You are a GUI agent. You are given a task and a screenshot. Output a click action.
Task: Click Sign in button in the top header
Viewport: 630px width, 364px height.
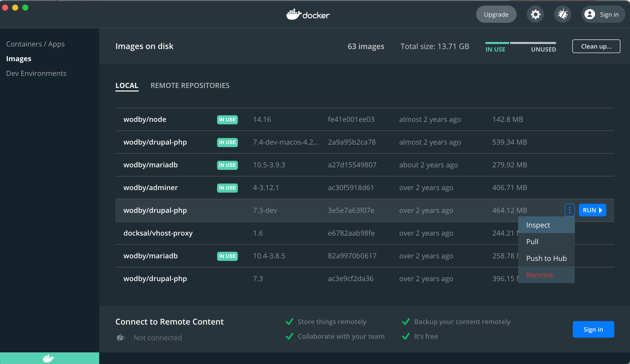(x=603, y=14)
